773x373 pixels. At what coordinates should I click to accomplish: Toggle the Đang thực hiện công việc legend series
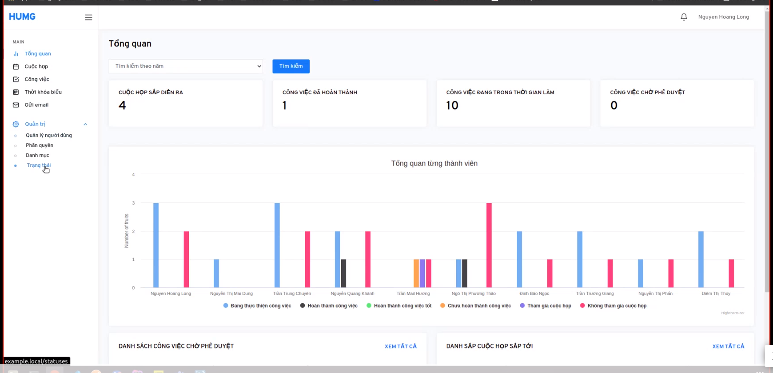tap(257, 305)
